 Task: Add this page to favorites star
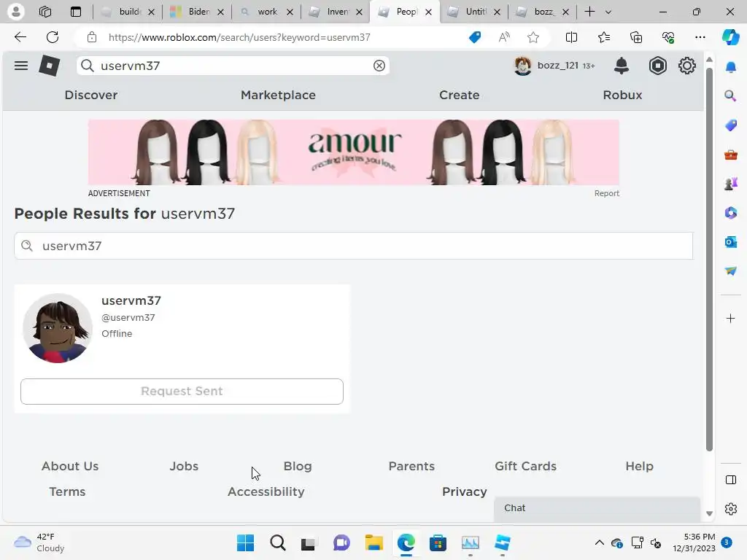click(x=533, y=37)
